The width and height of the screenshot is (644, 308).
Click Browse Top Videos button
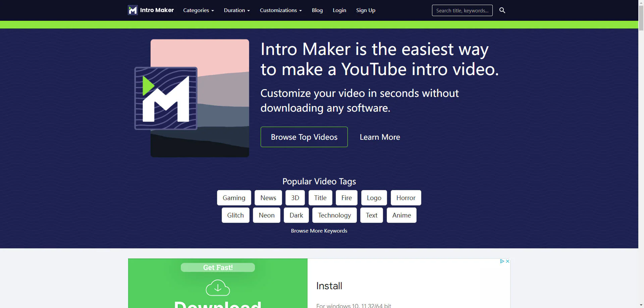[x=304, y=137]
